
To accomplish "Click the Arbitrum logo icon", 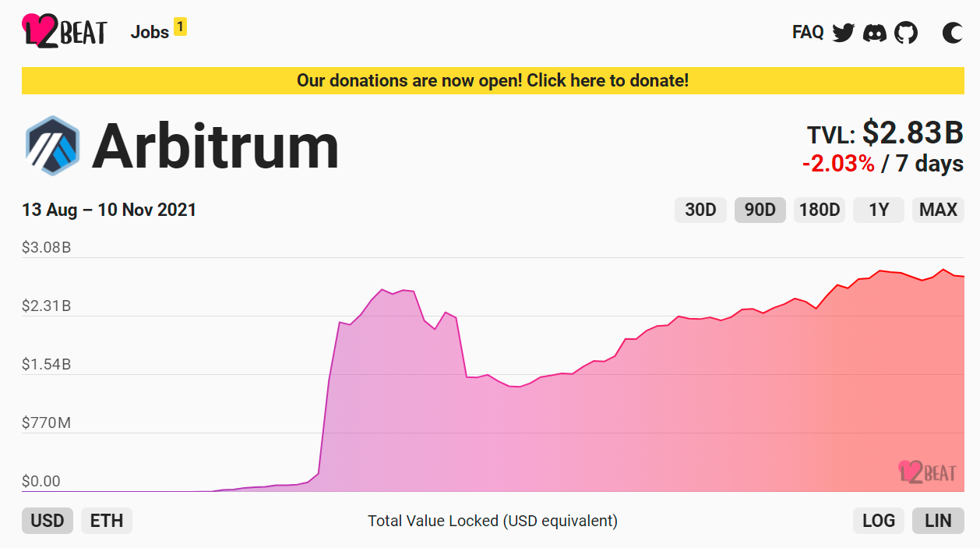I will pos(52,146).
